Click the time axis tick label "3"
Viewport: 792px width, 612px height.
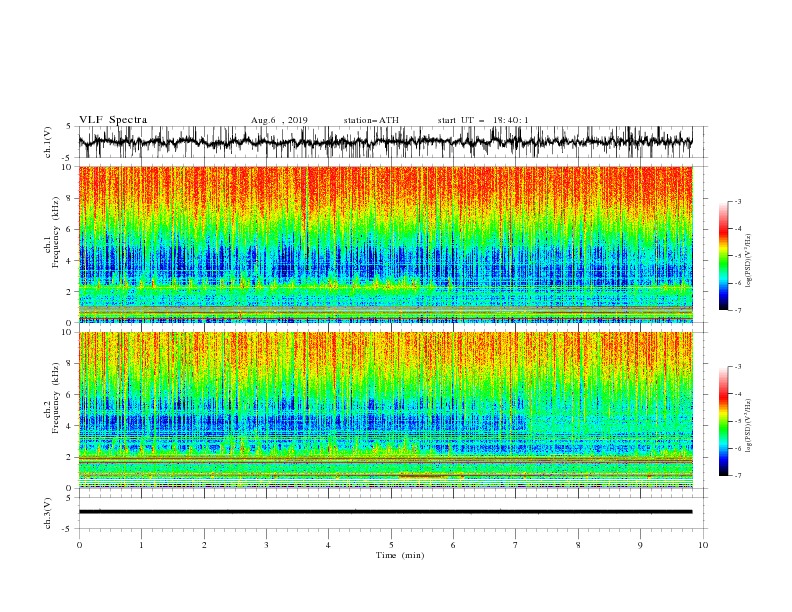point(266,545)
